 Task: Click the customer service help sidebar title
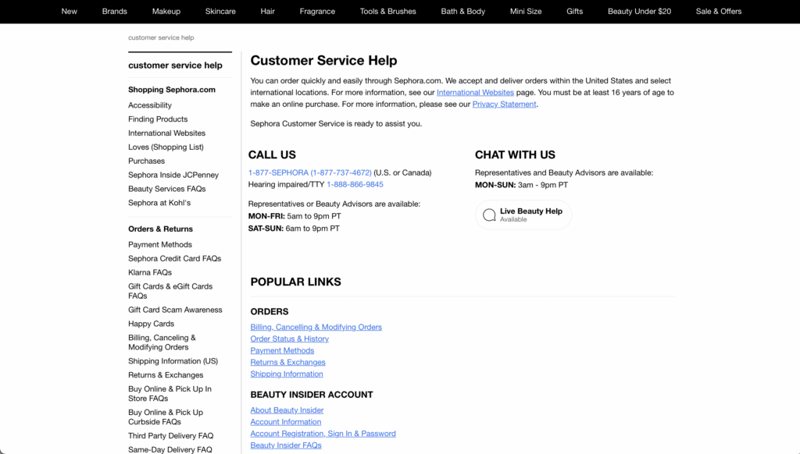point(175,65)
